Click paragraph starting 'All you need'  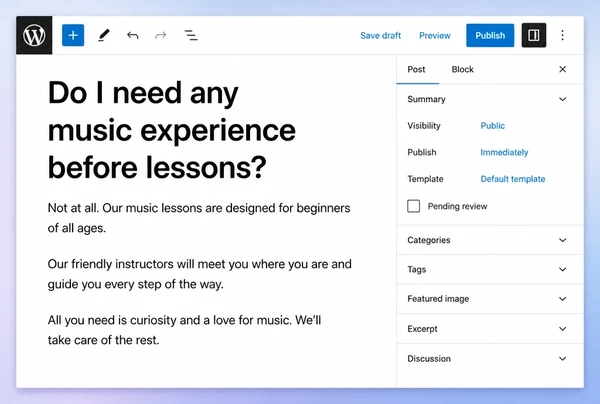click(184, 330)
